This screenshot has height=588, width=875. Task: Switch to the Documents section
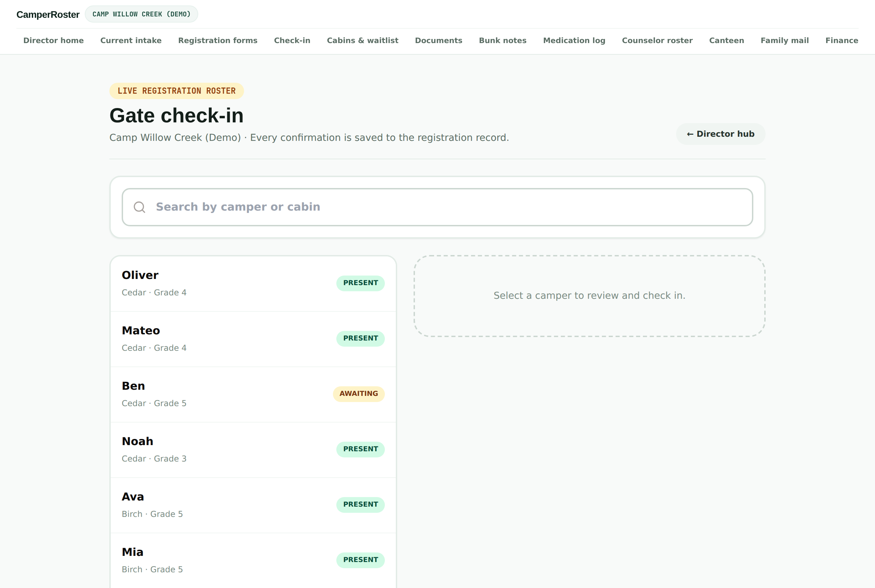tap(438, 40)
